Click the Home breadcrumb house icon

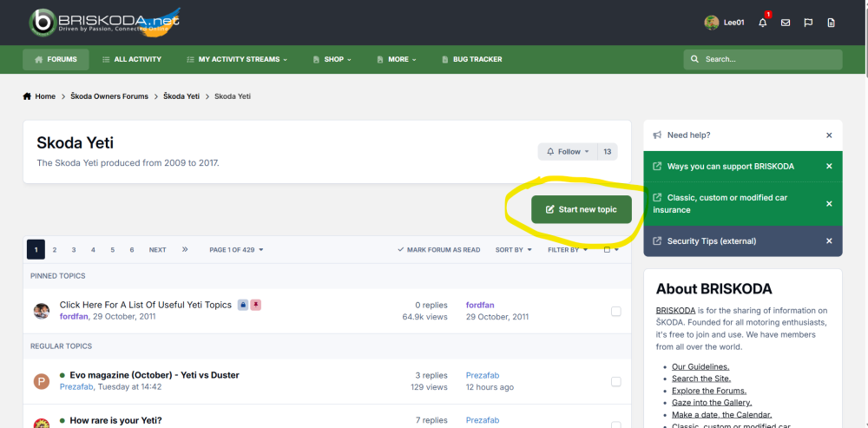[27, 96]
